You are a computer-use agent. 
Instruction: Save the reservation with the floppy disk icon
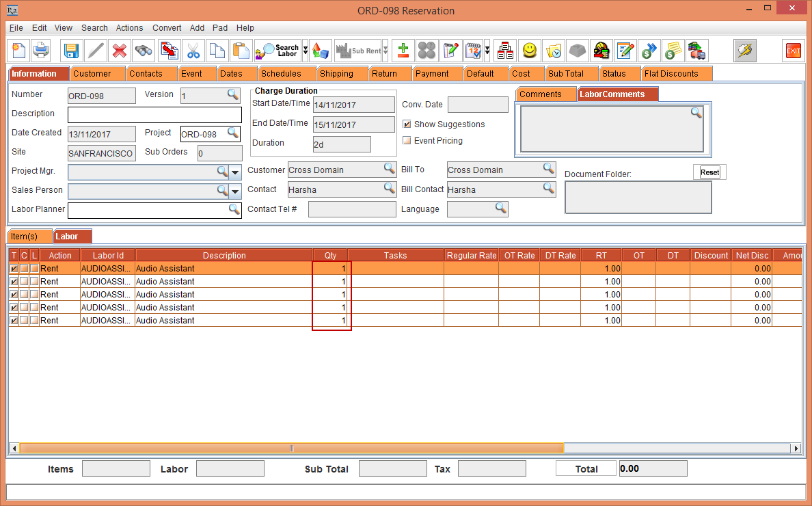tap(71, 51)
